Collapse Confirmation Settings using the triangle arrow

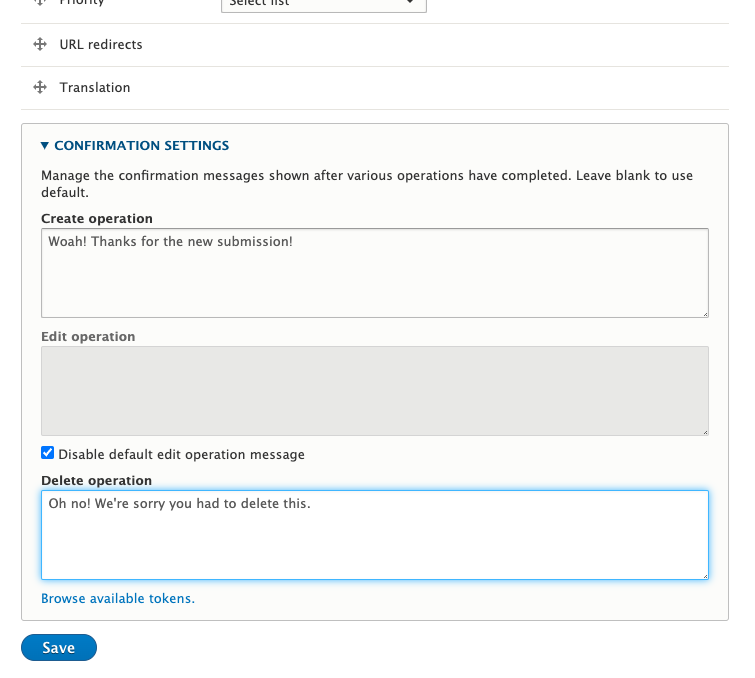(45, 146)
